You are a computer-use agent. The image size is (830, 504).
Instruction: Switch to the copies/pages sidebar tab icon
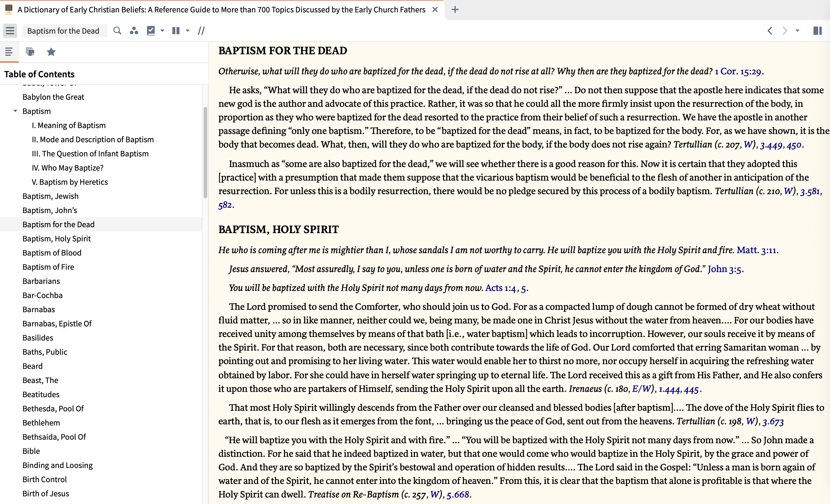pyautogui.click(x=30, y=52)
